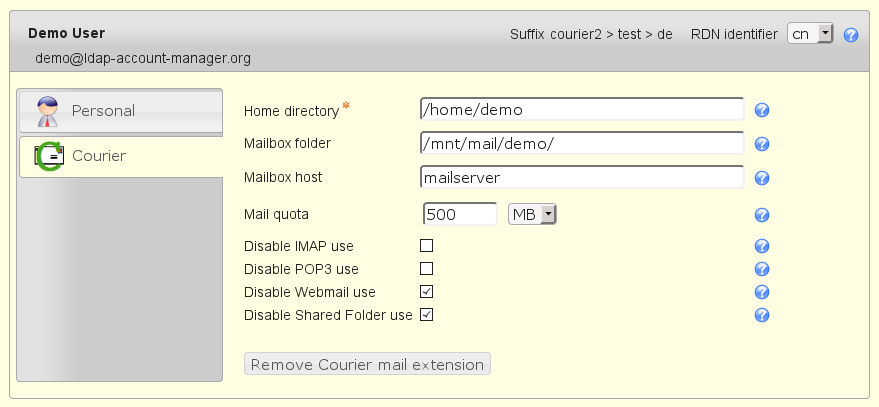This screenshot has width=879, height=407.
Task: Open help for Mailbox folder field
Action: pos(761,144)
